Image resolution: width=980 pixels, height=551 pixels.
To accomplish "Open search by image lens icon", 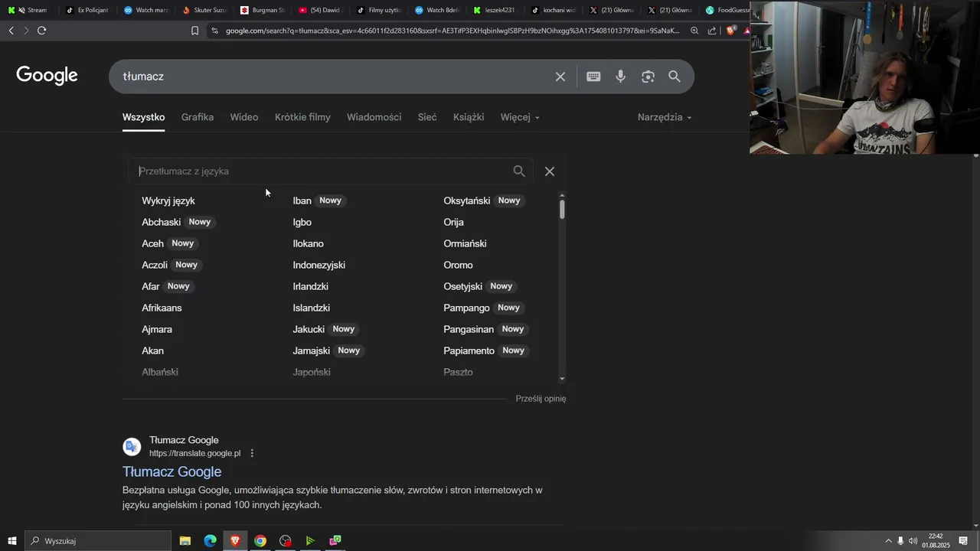I will coord(648,77).
